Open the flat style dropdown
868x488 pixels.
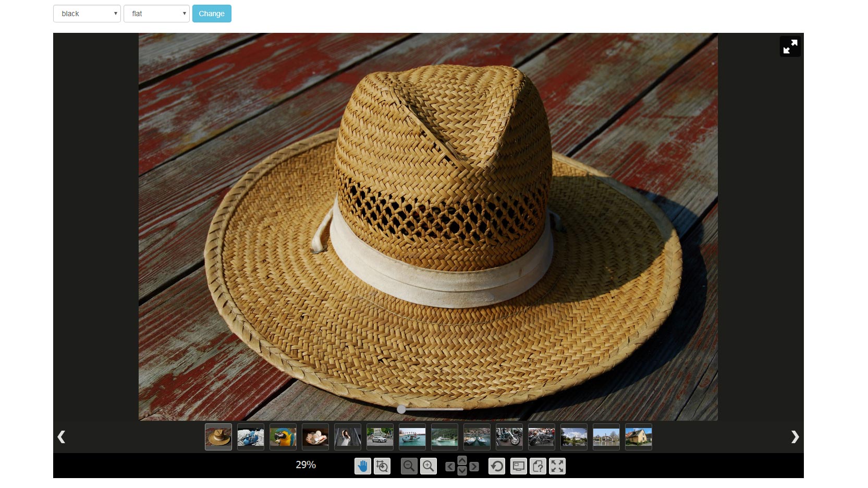coord(156,14)
